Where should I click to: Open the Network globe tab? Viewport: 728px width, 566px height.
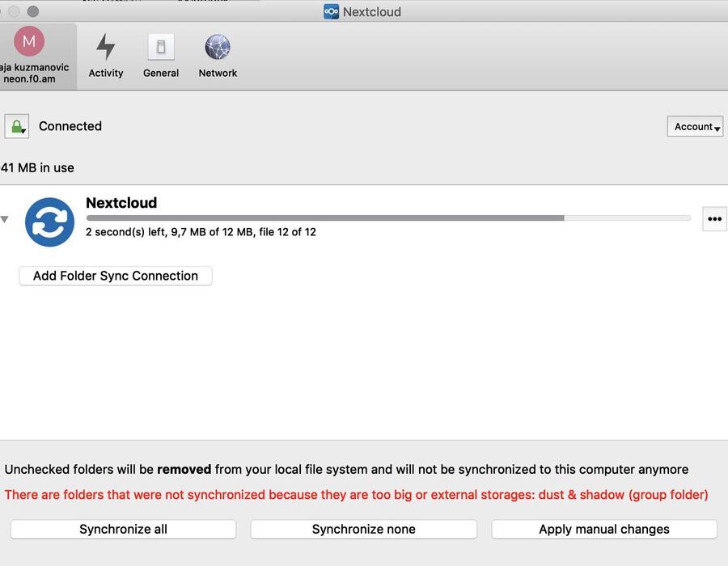218,55
